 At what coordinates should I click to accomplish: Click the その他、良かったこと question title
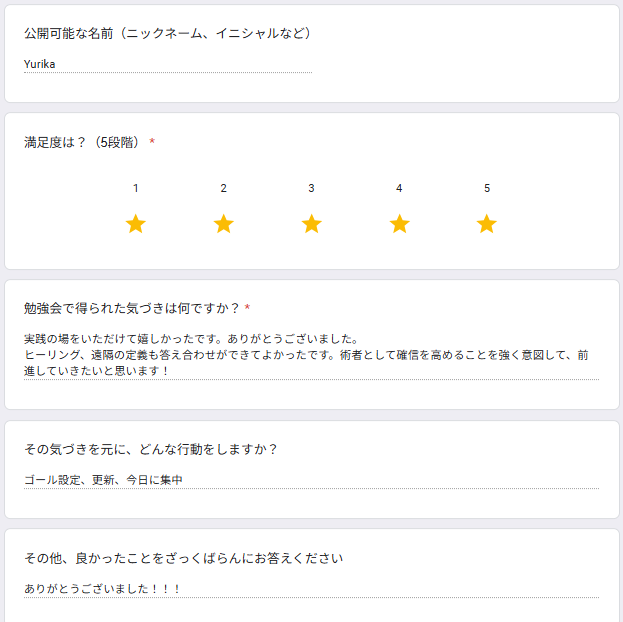(x=183, y=558)
